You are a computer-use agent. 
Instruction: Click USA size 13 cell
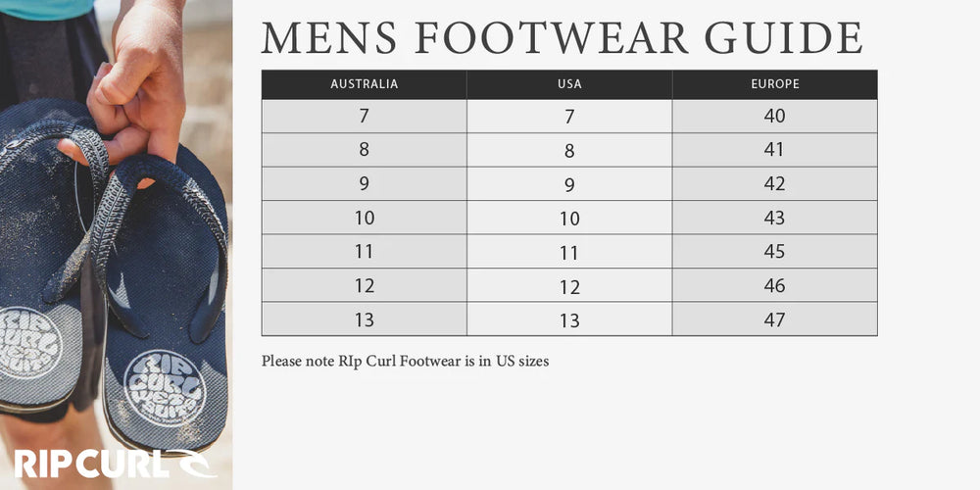click(x=569, y=319)
